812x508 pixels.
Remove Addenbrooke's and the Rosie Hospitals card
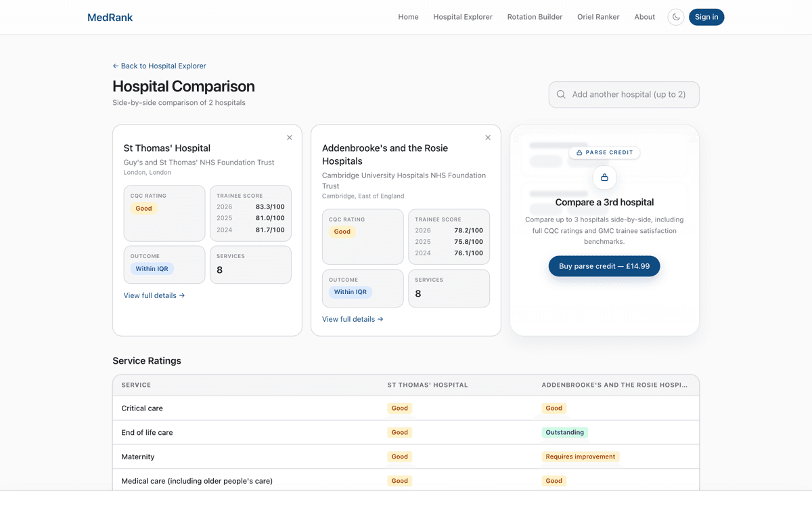488,137
